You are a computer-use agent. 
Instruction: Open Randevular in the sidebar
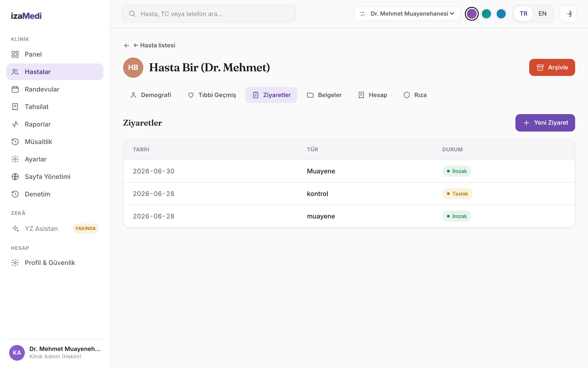pos(55,89)
